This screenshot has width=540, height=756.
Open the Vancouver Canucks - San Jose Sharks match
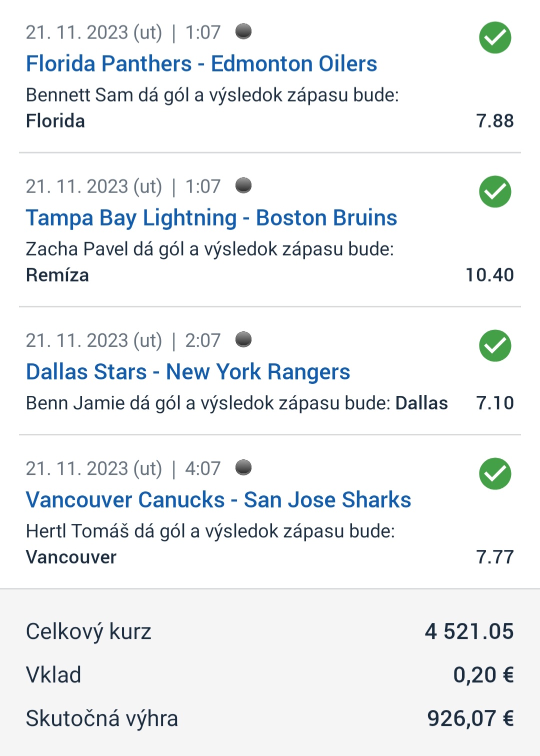coord(218,500)
